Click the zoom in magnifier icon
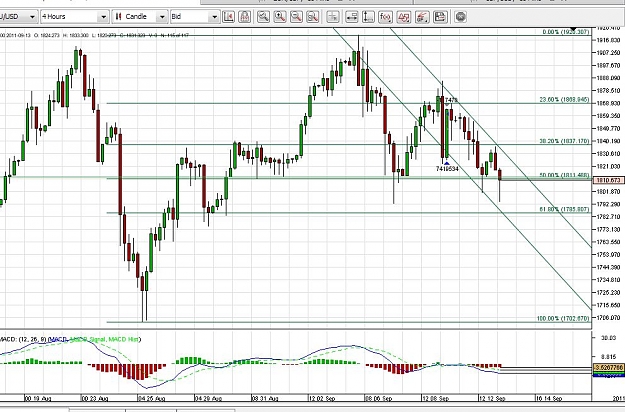Image resolution: width=625 pixels, height=412 pixels. pyautogui.click(x=280, y=17)
